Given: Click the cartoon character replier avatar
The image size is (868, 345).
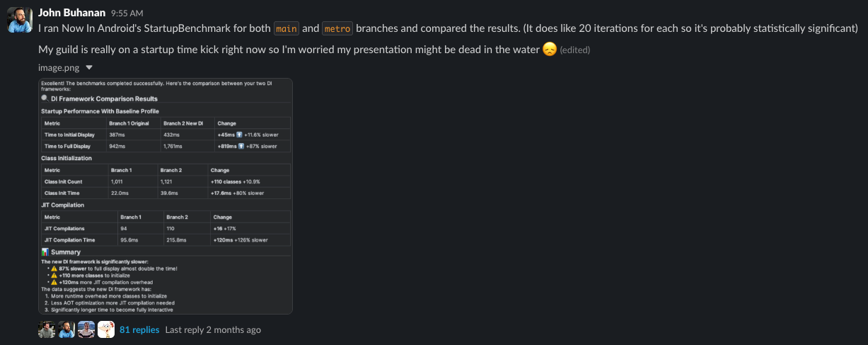Looking at the screenshot, I should 106,329.
